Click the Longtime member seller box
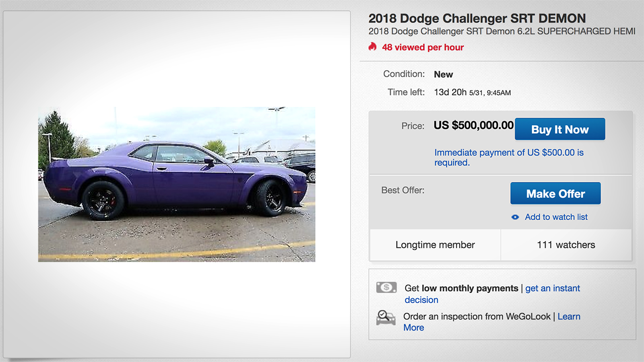 coord(435,245)
